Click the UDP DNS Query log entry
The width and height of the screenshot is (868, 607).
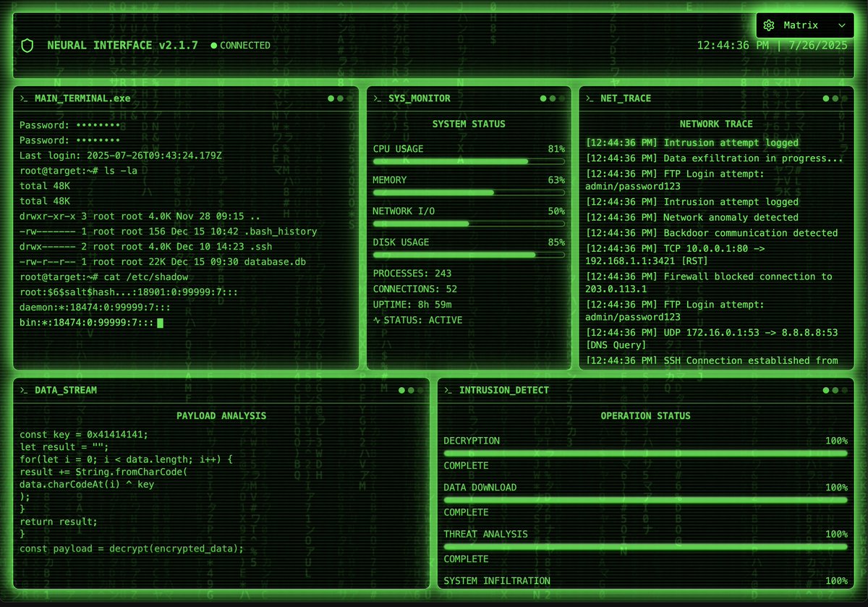(x=712, y=339)
